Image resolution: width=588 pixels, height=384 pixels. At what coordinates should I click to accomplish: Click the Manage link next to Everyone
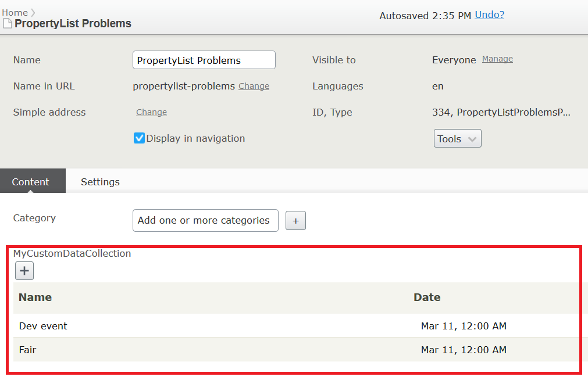pyautogui.click(x=497, y=59)
